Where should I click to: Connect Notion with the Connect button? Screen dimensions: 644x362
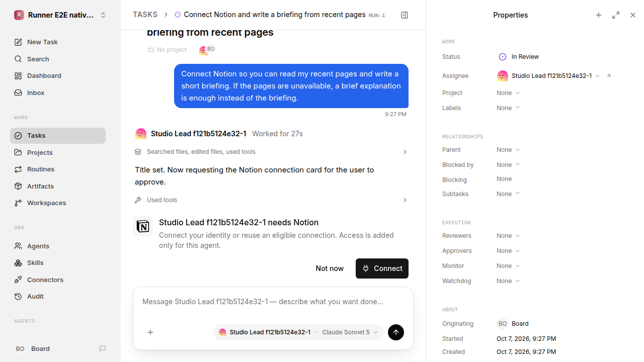[x=382, y=268]
